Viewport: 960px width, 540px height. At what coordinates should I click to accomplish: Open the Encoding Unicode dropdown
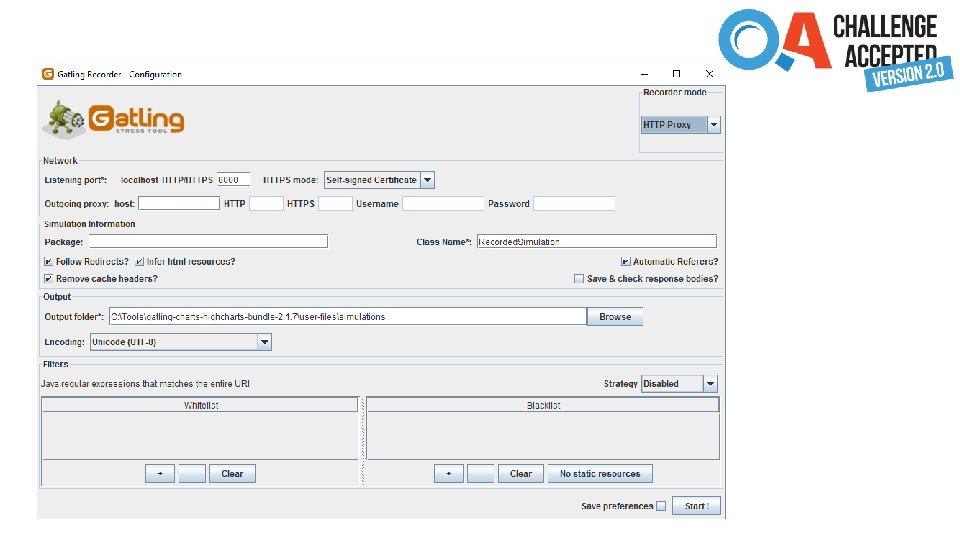tap(181, 342)
